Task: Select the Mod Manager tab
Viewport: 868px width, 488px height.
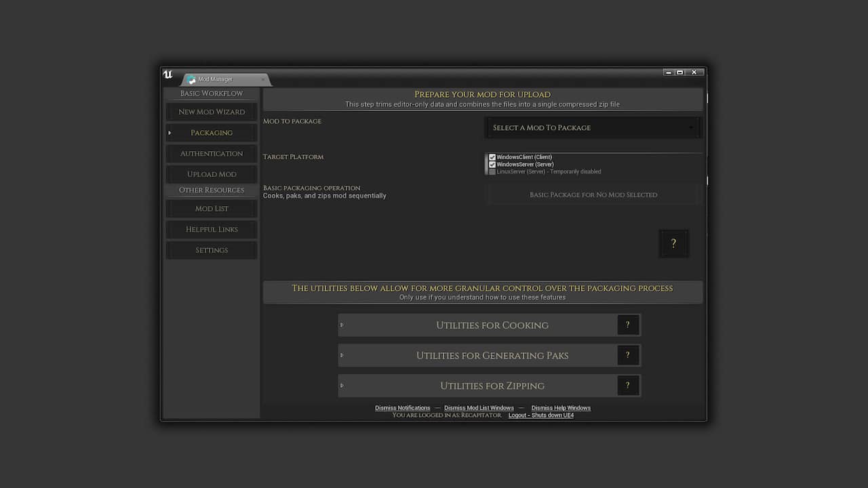Action: [x=226, y=79]
